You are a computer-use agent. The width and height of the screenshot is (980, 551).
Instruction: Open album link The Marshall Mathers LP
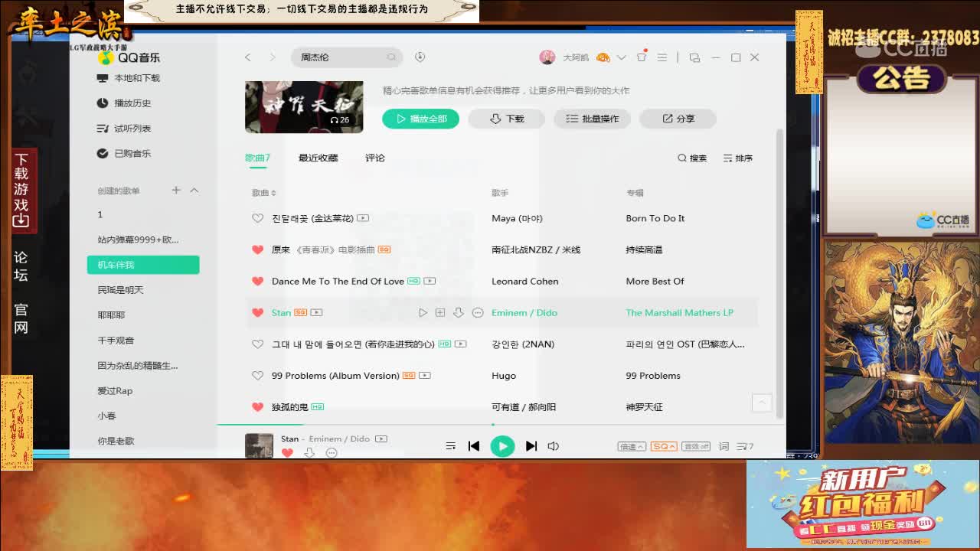[679, 312]
